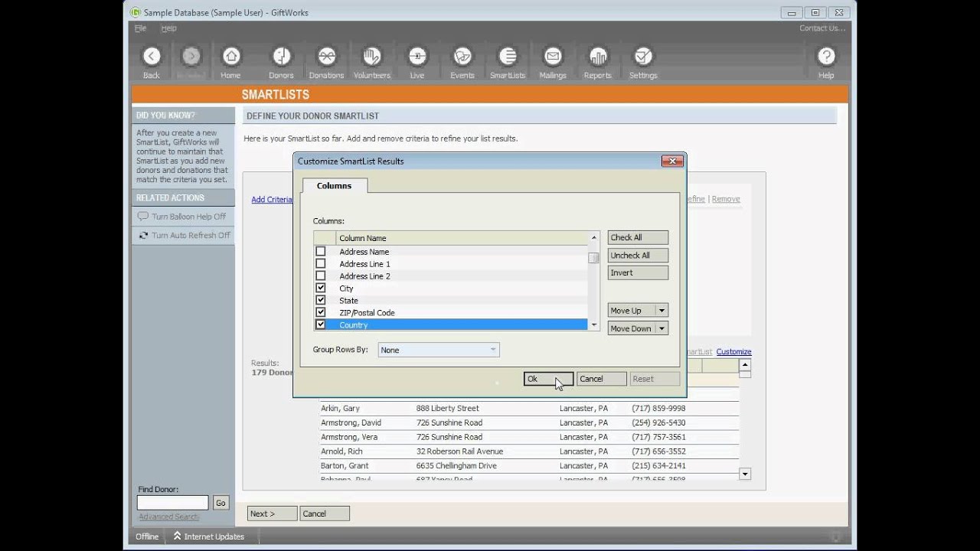980x551 pixels.
Task: Click results list scroll up arrow
Action: [x=745, y=365]
